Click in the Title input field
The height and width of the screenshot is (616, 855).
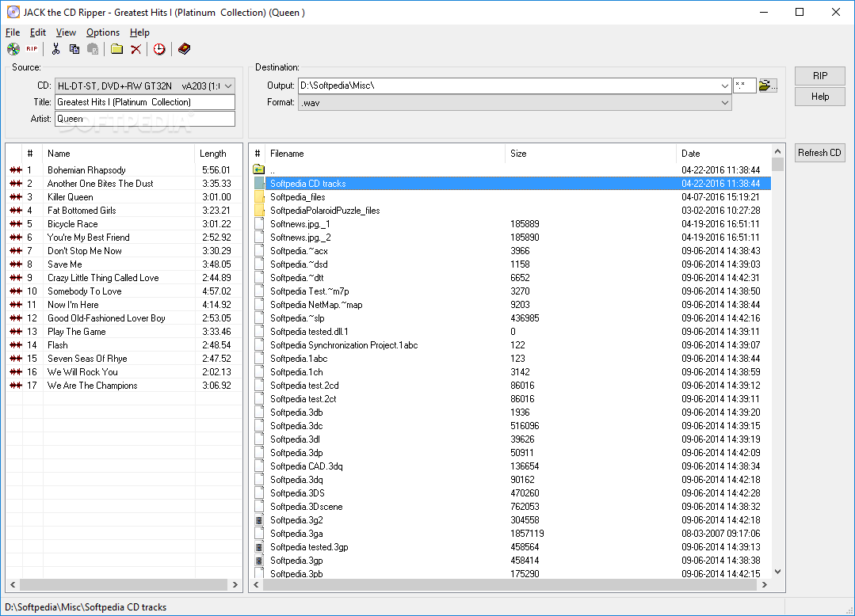coord(145,102)
